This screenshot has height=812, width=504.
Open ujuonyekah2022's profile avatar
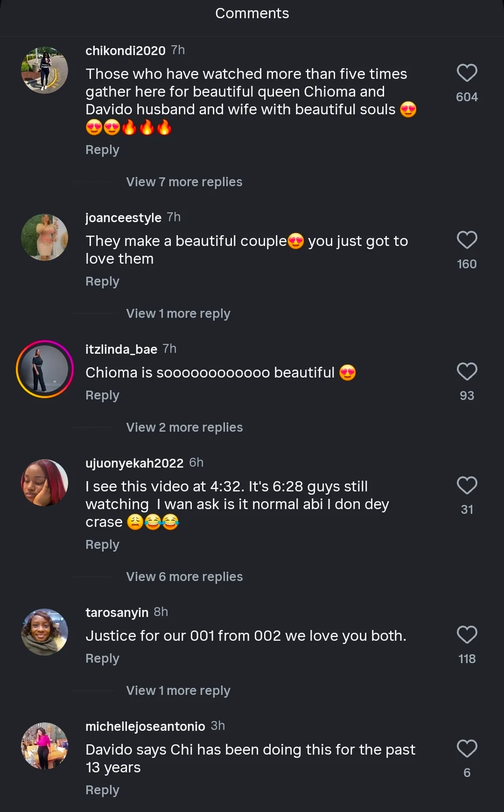coord(45,483)
